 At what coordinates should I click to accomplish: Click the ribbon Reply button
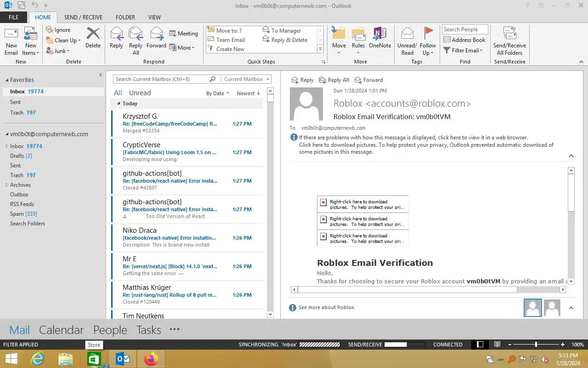click(116, 38)
